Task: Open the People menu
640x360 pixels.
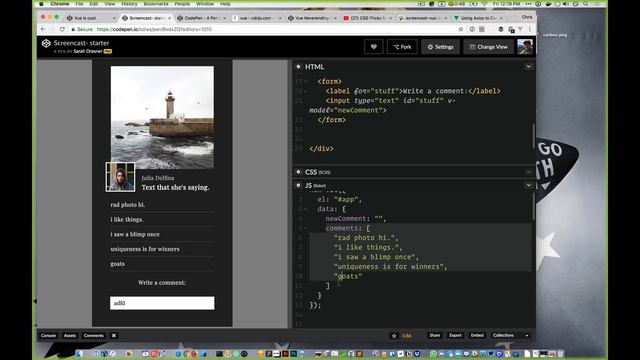Action: [182, 4]
